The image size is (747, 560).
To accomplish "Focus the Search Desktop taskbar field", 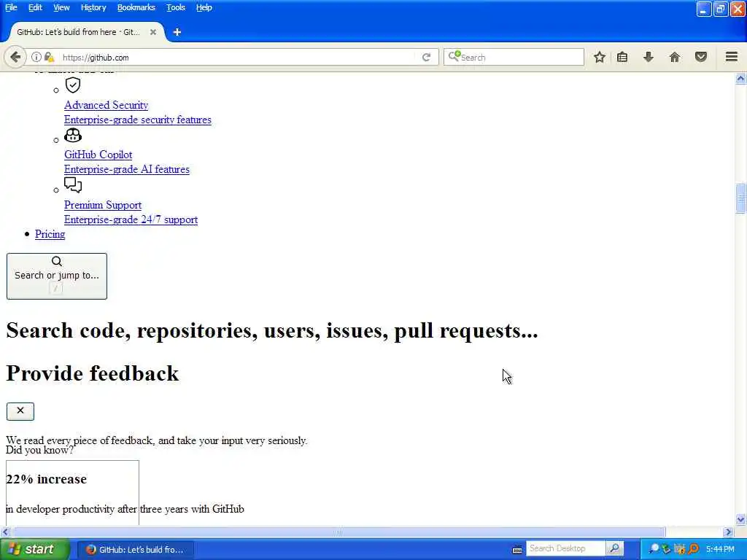I will (566, 548).
